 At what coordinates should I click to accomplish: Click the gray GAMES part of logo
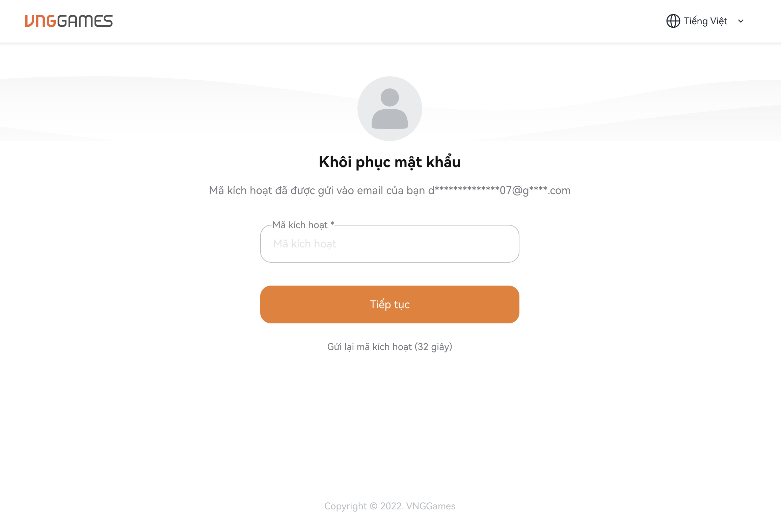point(85,21)
